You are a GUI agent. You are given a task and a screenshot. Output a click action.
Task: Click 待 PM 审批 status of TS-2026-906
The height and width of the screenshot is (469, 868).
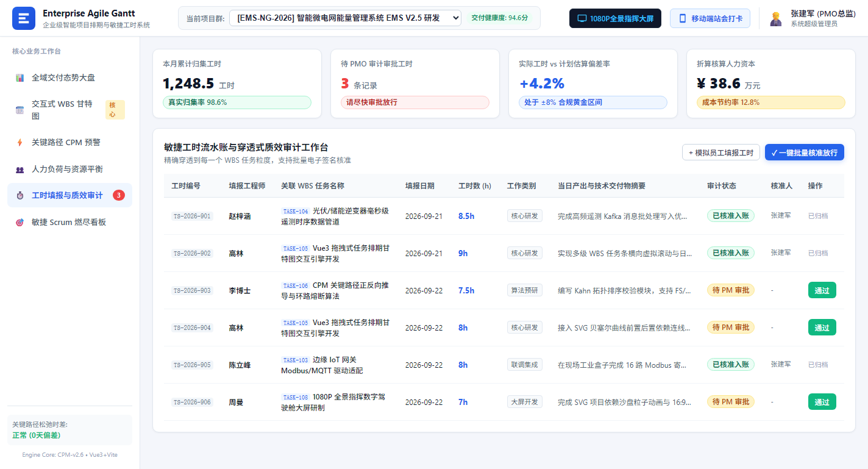(731, 402)
